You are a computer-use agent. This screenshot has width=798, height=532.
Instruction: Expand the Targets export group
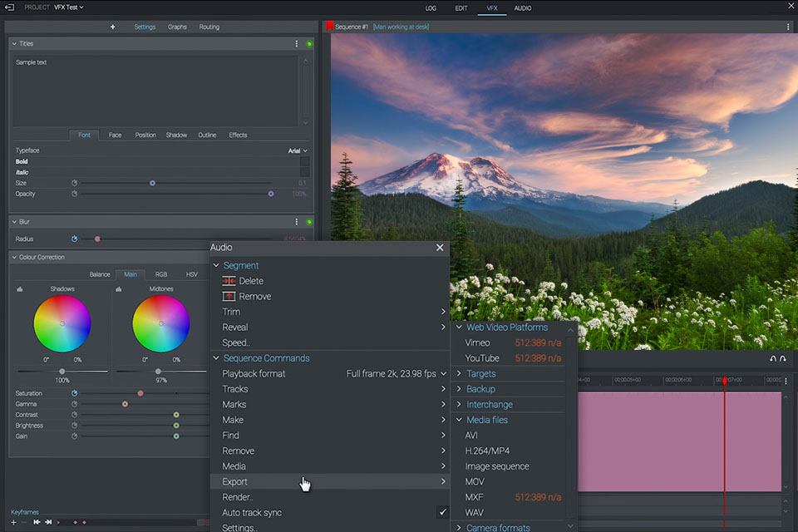point(459,373)
